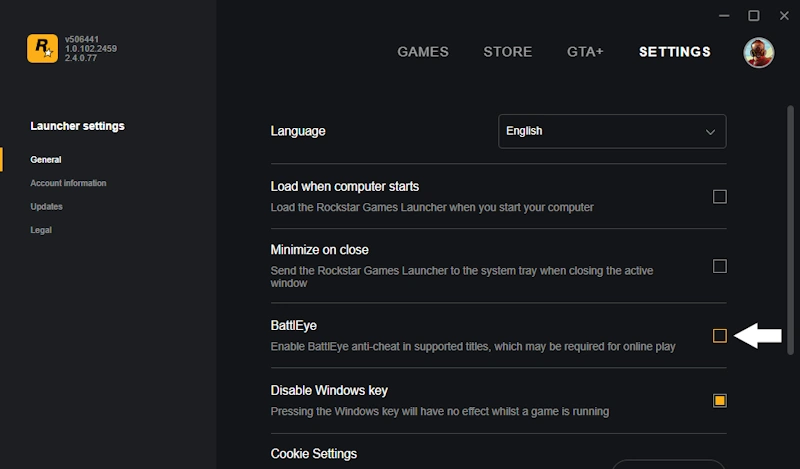Switch to the GAMES tab
This screenshot has width=800, height=469.
click(423, 52)
